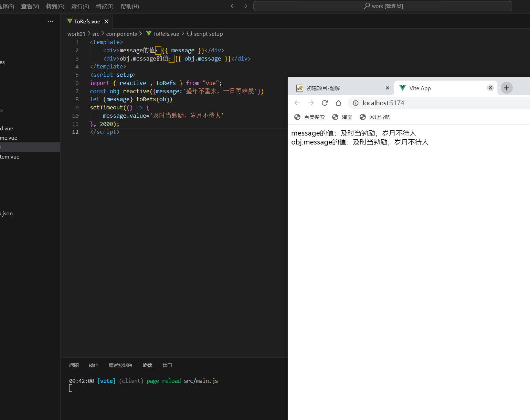This screenshot has width=530, height=420.
Task: Switch to the 终端 panel tab
Action: 148,365
